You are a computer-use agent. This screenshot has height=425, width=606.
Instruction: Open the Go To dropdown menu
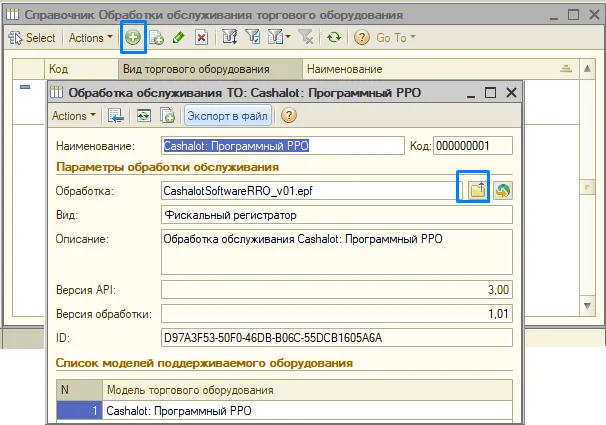coord(396,38)
